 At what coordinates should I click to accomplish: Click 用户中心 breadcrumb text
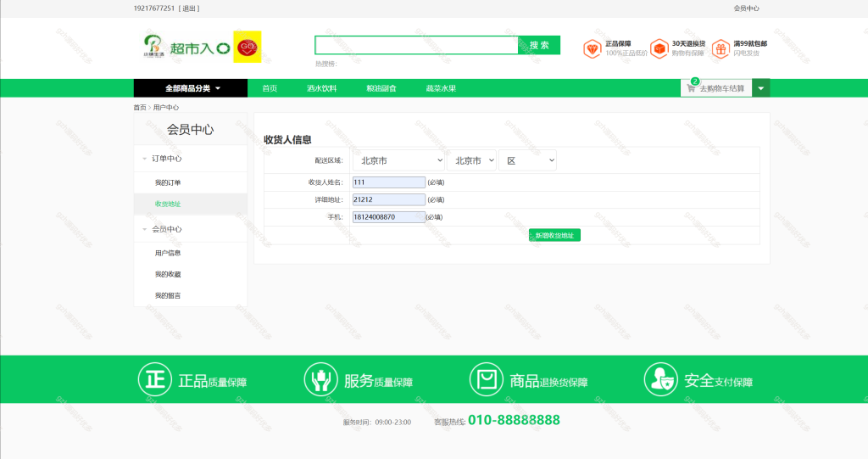(166, 108)
